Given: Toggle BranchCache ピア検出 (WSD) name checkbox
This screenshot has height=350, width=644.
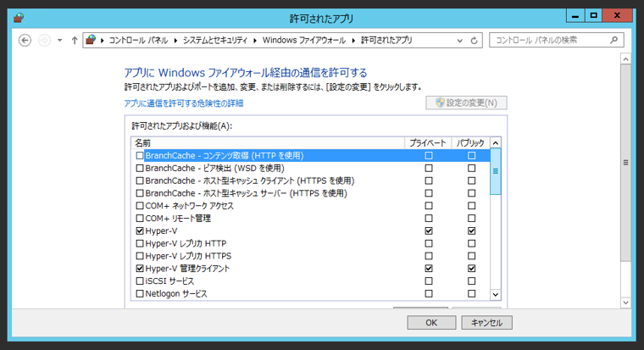Looking at the screenshot, I should click(140, 168).
